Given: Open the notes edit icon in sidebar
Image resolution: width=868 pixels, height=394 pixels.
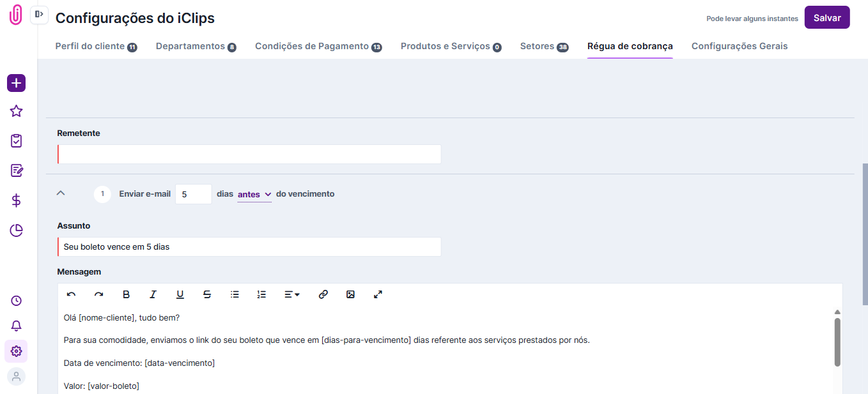Looking at the screenshot, I should click(x=17, y=170).
